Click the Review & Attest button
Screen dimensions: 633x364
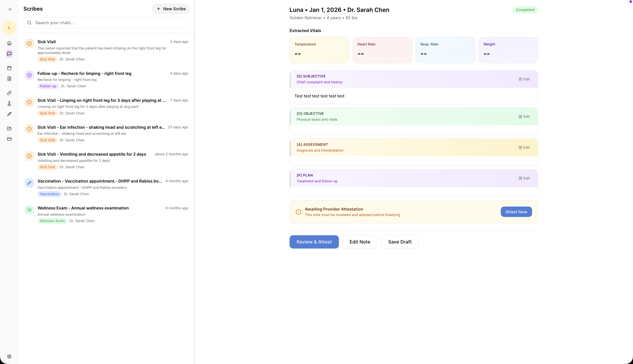pos(314,242)
